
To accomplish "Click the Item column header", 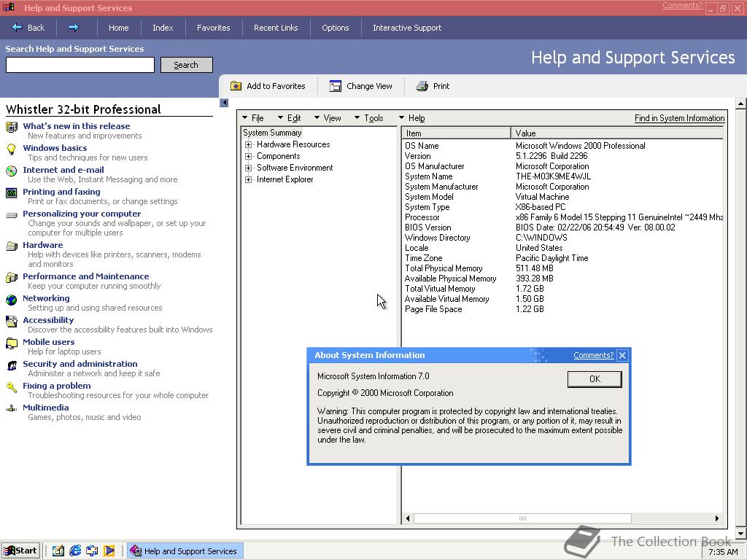I will pos(457,133).
